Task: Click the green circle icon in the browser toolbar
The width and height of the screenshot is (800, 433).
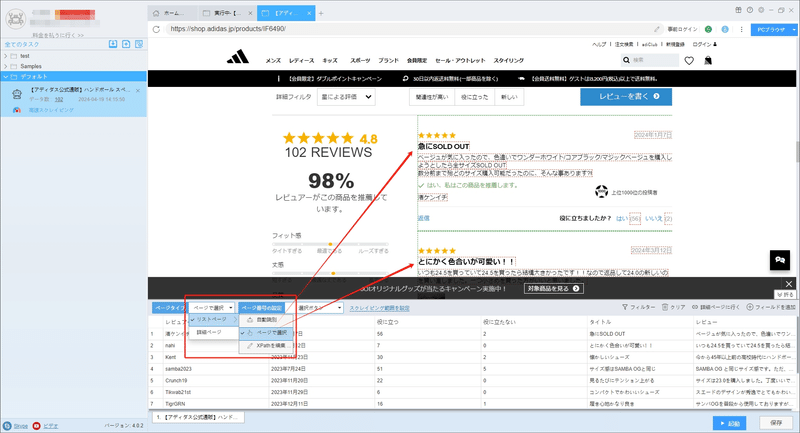Action: (x=708, y=29)
